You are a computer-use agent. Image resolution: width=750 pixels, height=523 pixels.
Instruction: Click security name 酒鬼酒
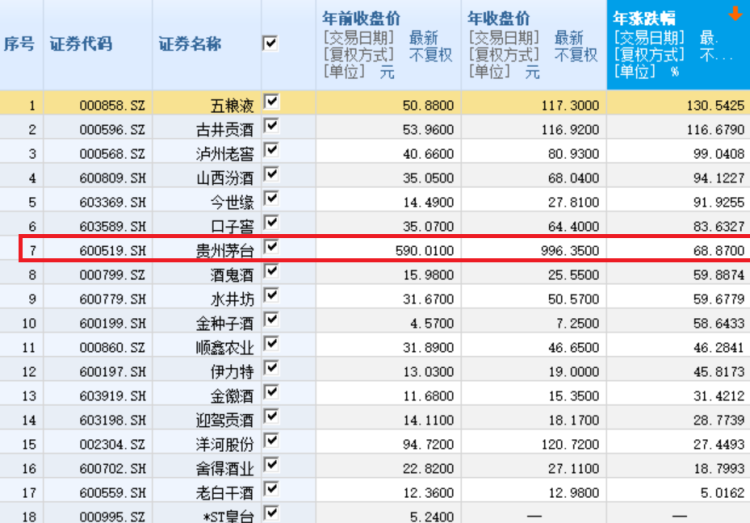click(x=232, y=275)
